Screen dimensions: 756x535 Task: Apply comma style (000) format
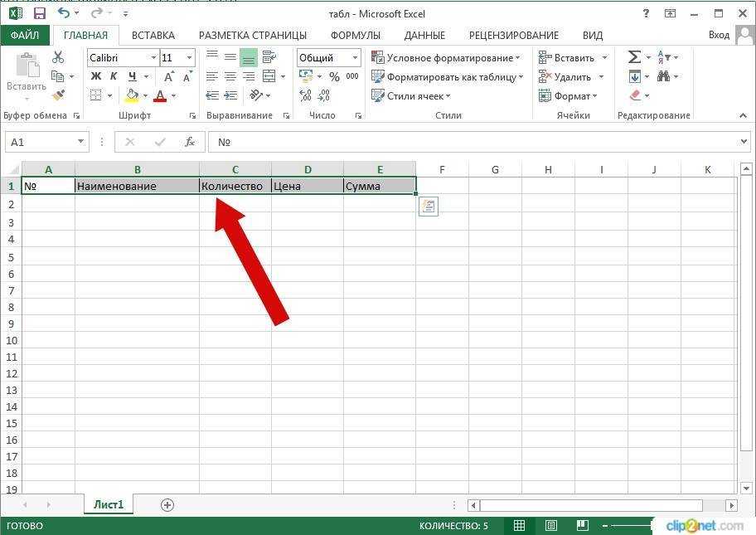[x=352, y=76]
